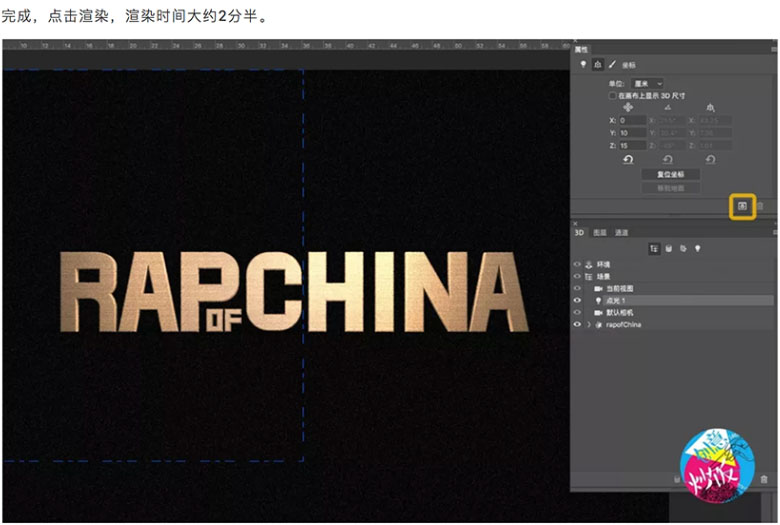Click the position Z field showing 15
The image size is (780, 525).
[x=632, y=145]
